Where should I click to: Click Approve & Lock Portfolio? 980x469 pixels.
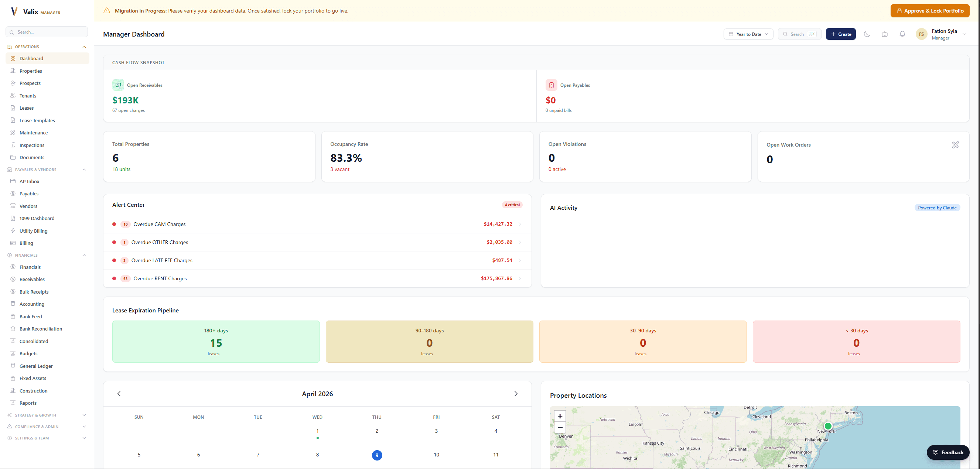(x=930, y=10)
